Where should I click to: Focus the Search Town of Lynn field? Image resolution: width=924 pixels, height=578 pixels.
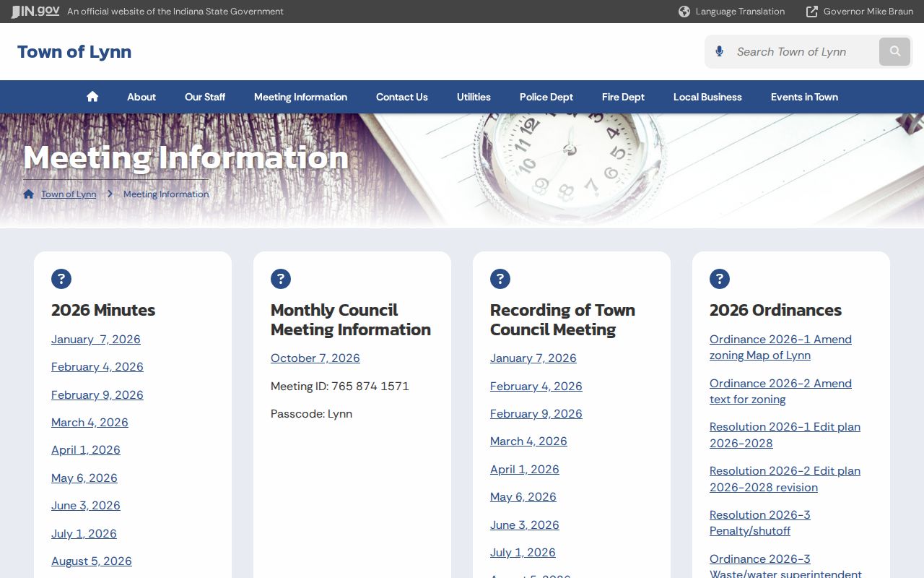pos(801,51)
